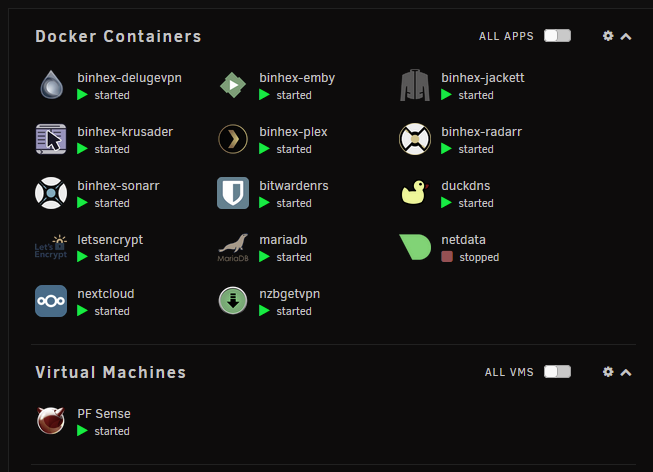
Task: Click the binhex-sonarr icon
Action: (51, 193)
